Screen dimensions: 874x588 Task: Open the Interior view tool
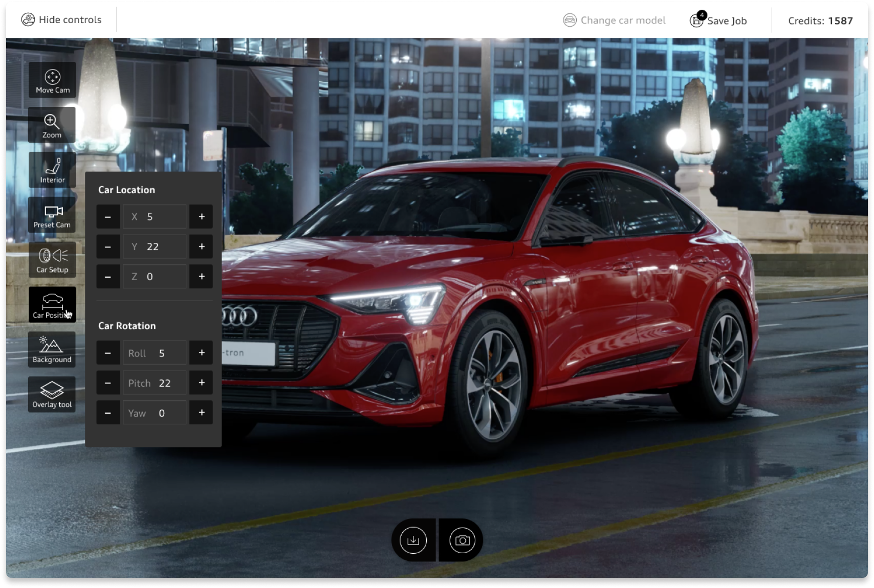pyautogui.click(x=52, y=170)
